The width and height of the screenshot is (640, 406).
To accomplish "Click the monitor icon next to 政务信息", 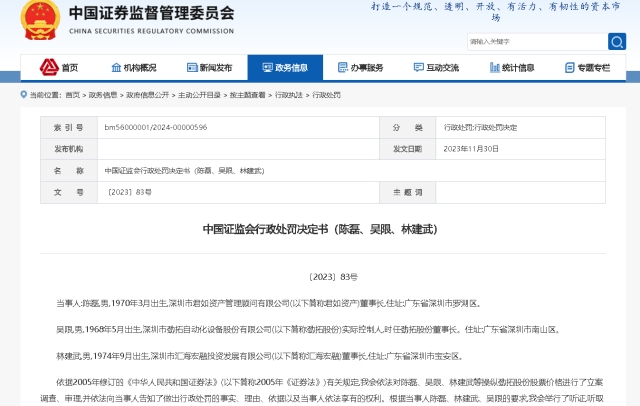I will coord(267,68).
